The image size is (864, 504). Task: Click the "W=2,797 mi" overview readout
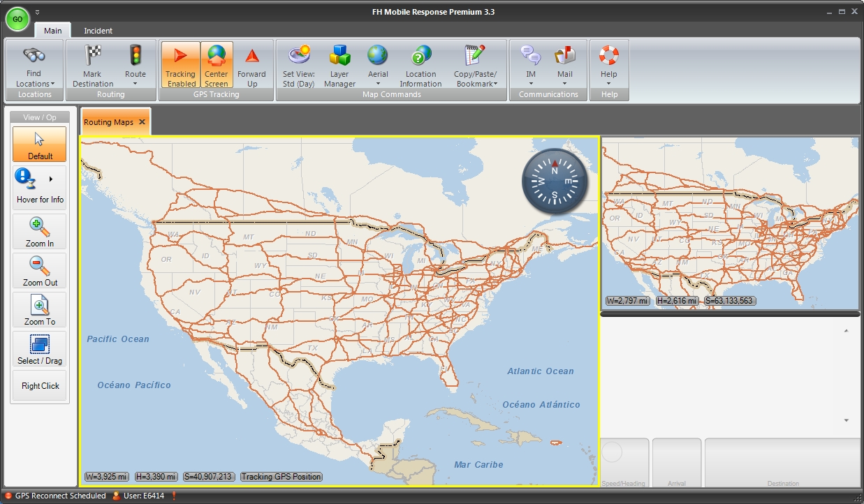tap(627, 301)
